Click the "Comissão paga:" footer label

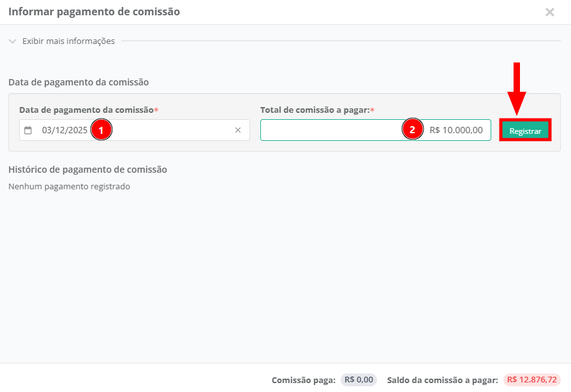coord(304,380)
